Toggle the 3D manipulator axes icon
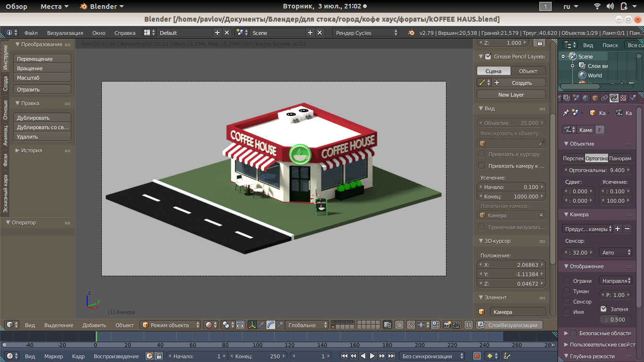This screenshot has width=644, height=362. 252,325
